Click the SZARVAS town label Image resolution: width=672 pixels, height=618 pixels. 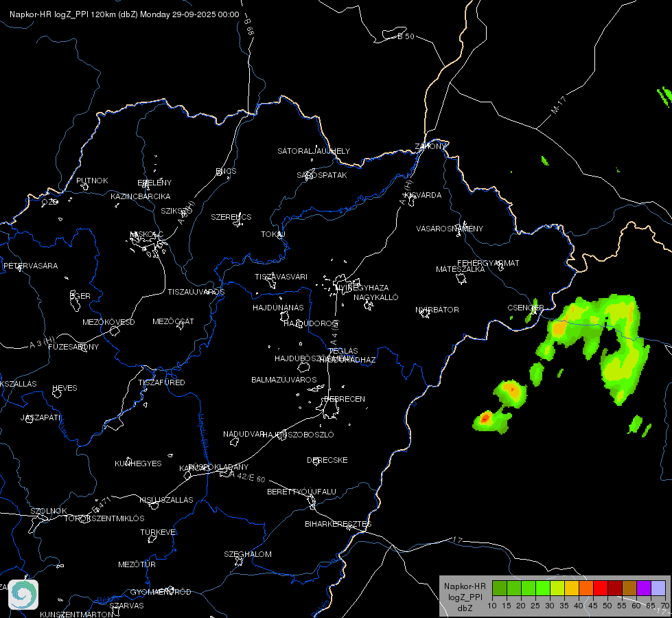point(126,606)
